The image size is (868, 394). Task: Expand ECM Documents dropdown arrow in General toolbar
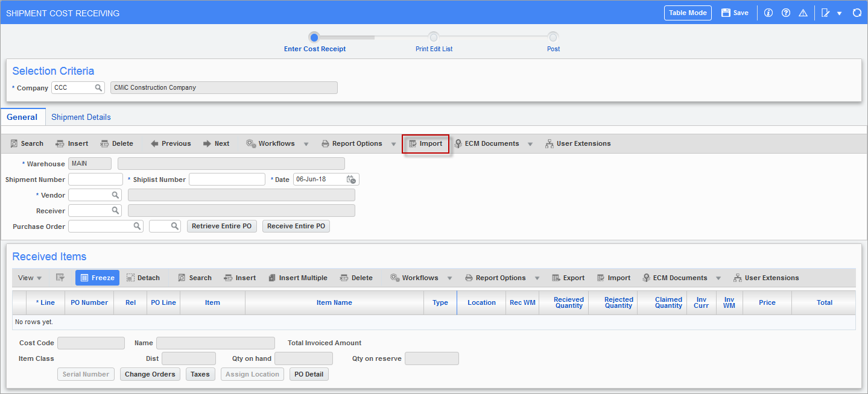[x=530, y=144]
